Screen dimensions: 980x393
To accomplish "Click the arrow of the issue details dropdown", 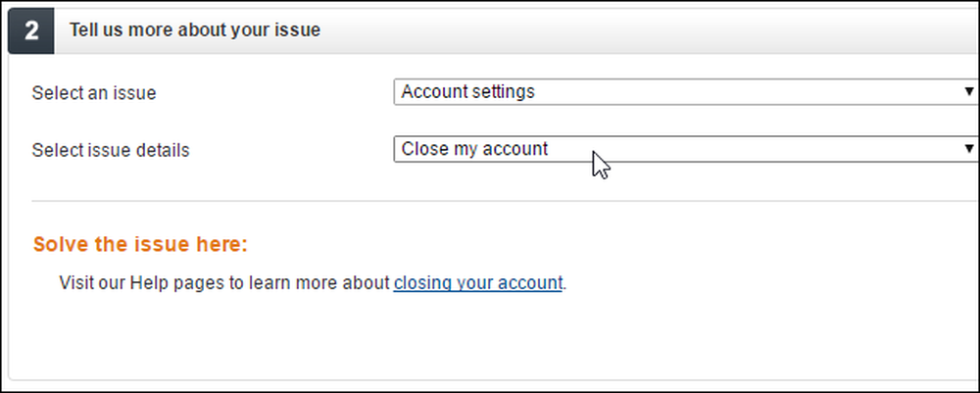I will click(x=969, y=149).
